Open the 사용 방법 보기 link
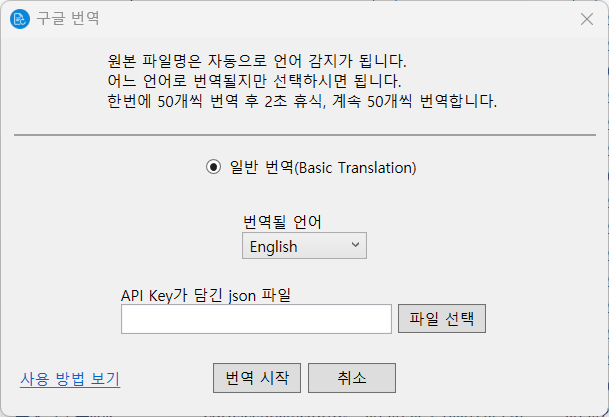This screenshot has height=417, width=609. click(x=70, y=379)
